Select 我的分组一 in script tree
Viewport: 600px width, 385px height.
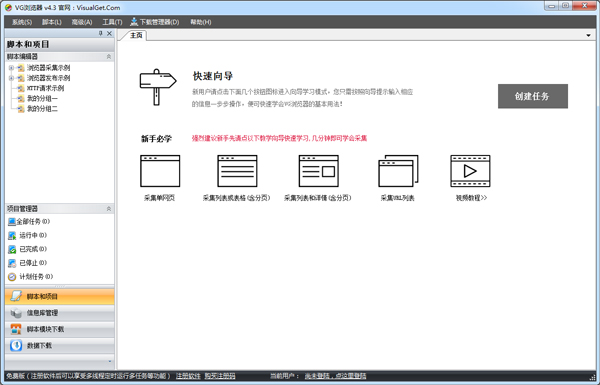point(42,99)
